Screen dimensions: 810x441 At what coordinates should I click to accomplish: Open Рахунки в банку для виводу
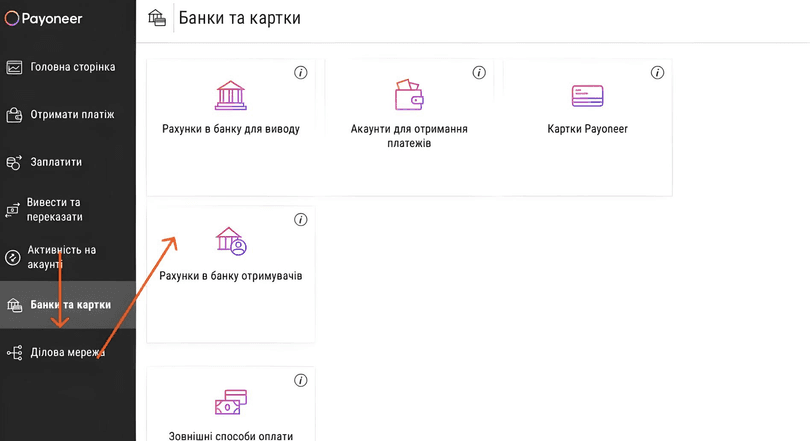231,129
